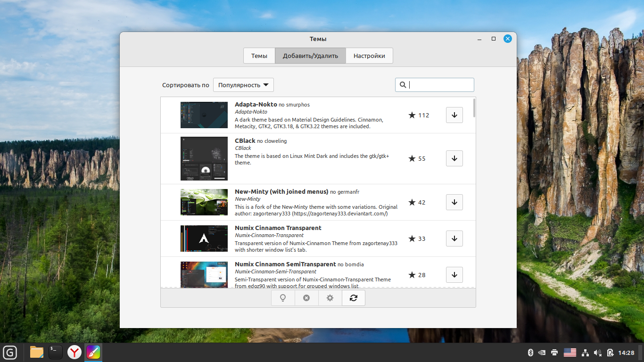Launch the terminal from the taskbar

[56, 352]
